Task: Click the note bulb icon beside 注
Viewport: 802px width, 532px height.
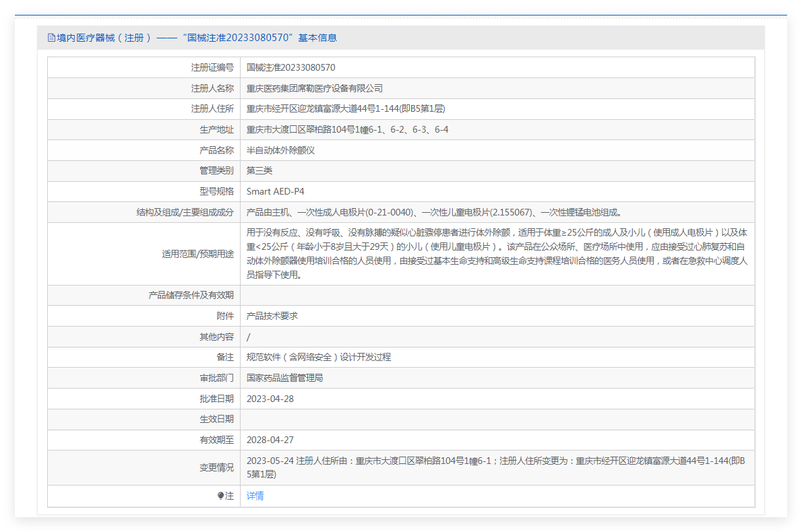Action: point(220,496)
